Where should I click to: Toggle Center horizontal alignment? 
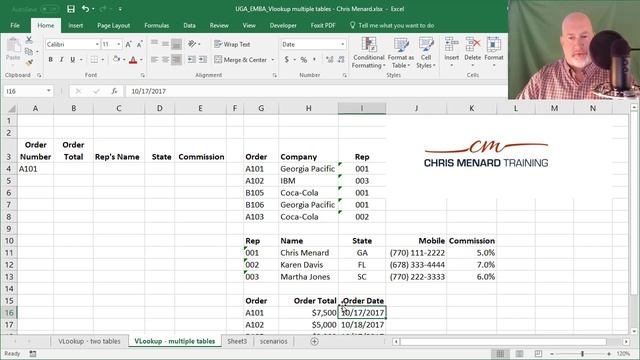[x=165, y=60]
